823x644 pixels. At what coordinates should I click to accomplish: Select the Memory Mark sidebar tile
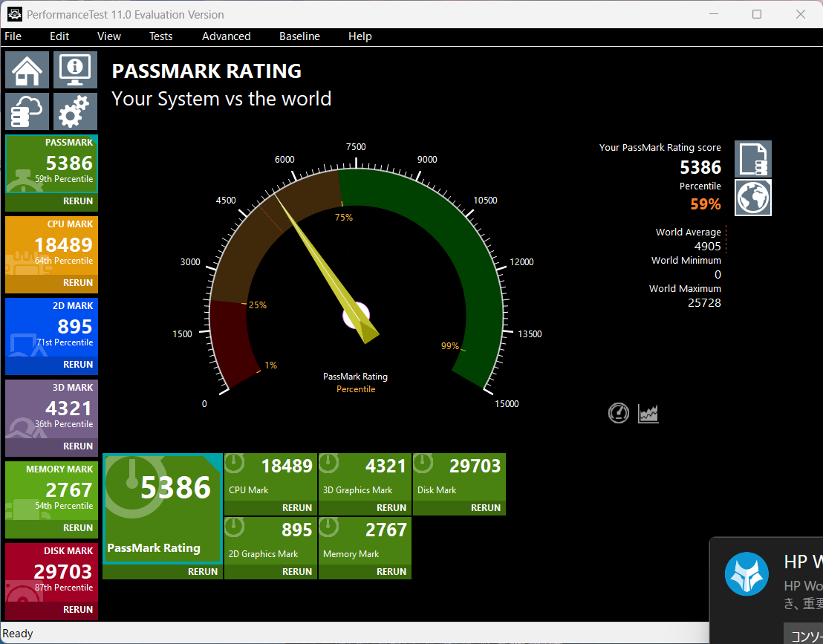[51, 491]
